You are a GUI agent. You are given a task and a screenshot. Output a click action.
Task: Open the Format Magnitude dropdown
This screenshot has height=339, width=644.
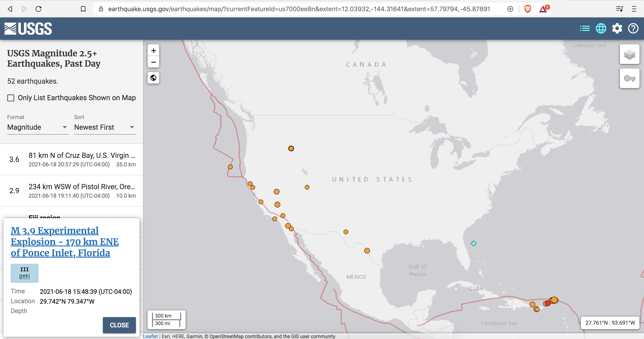point(38,127)
